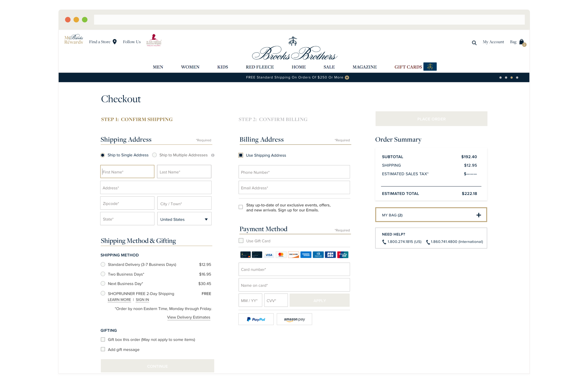Choose Two Business Days shipping
The height and width of the screenshot is (385, 588).
103,274
